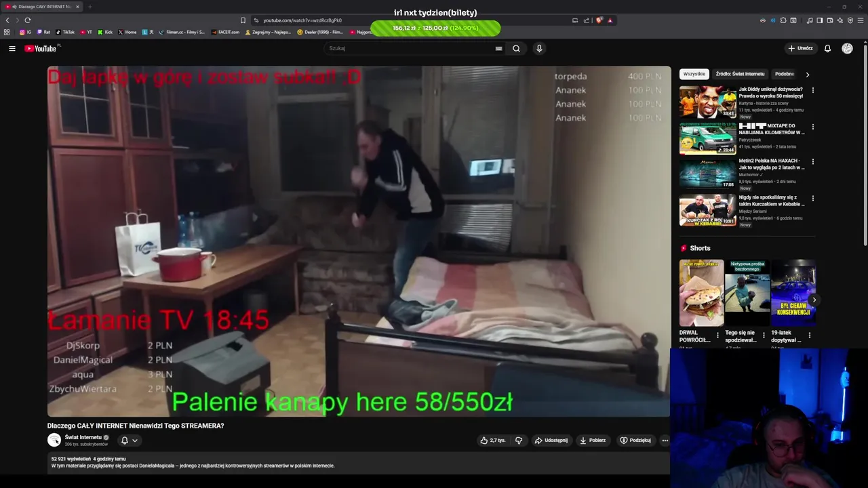Click the Utwórz create button

800,48
